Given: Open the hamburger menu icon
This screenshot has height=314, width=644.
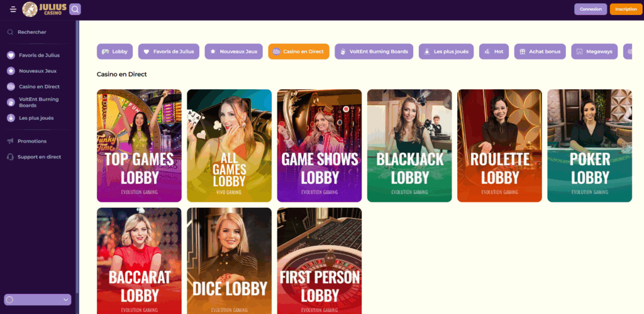Looking at the screenshot, I should (x=13, y=9).
